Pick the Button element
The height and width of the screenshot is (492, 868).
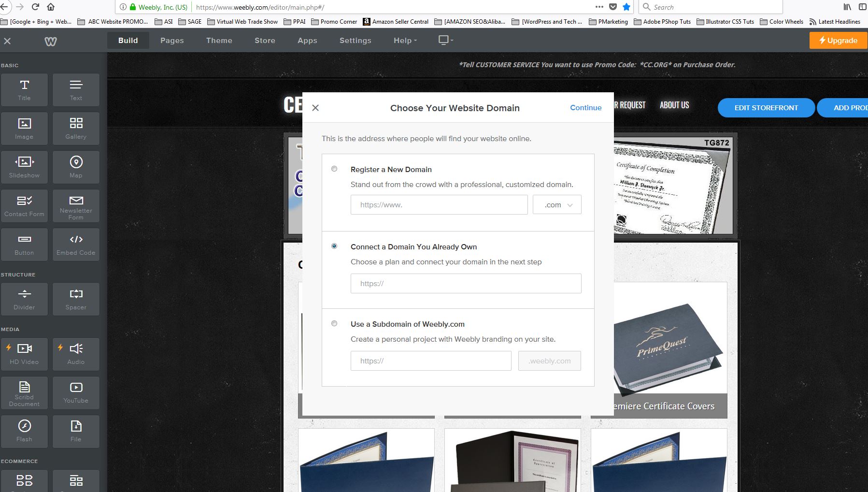pos(24,245)
